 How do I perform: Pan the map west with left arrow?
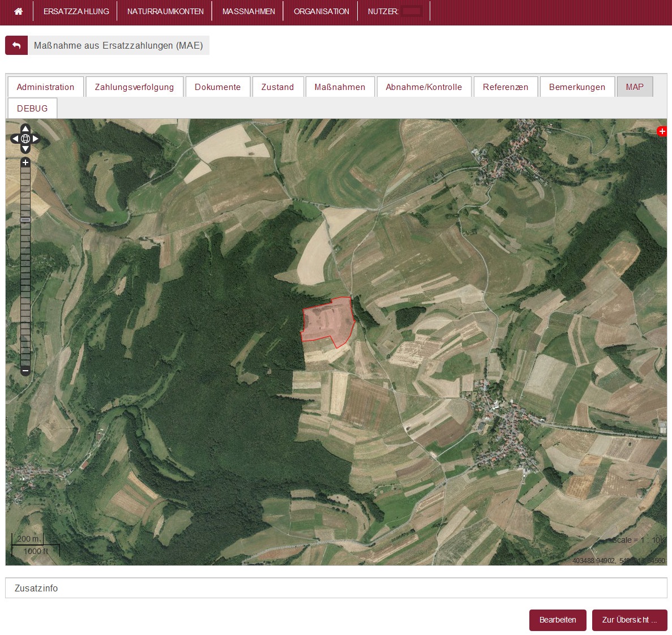pos(15,139)
